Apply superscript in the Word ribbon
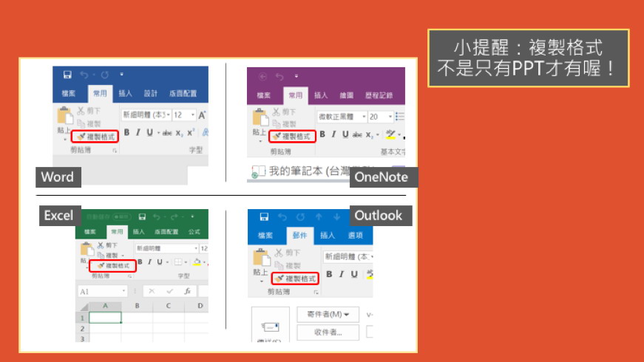Screen dimensions: 644x362 191,132
